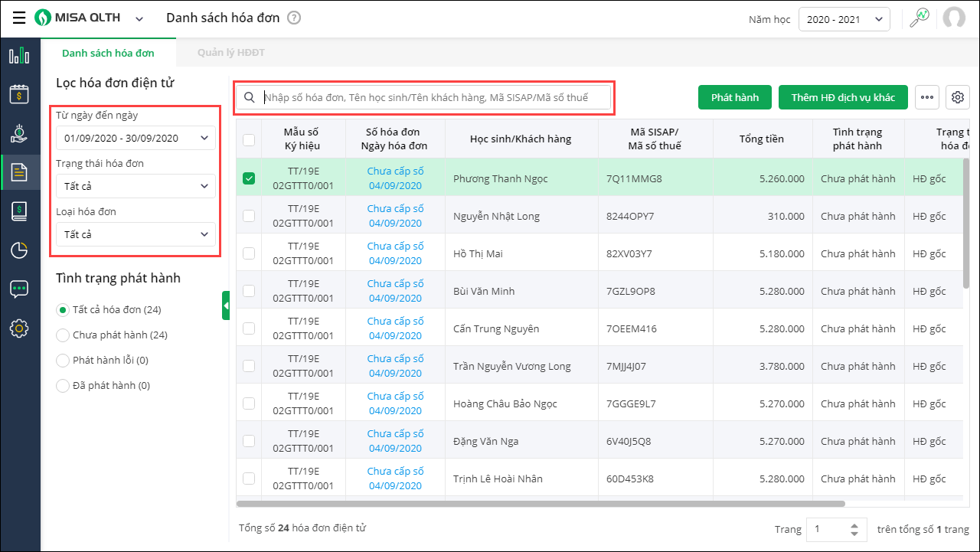Viewport: 980px width, 552px height.
Task: Click the help question mark beside page title
Action: 294,18
